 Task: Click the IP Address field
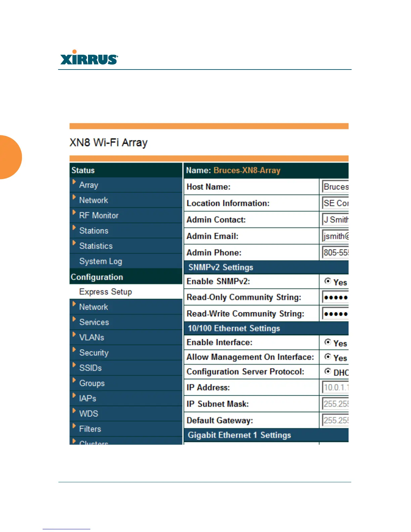(x=335, y=387)
